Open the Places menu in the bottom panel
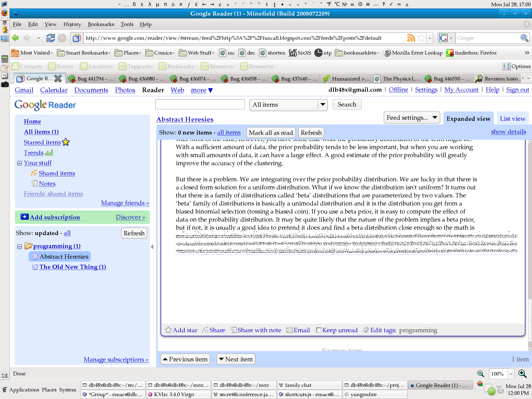 (x=49, y=390)
